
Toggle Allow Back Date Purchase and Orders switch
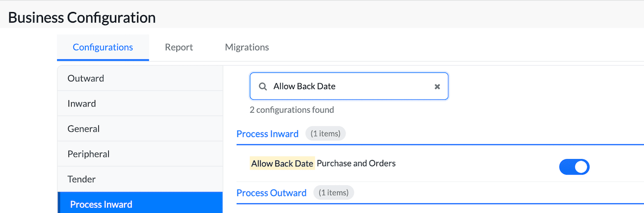pos(574,167)
